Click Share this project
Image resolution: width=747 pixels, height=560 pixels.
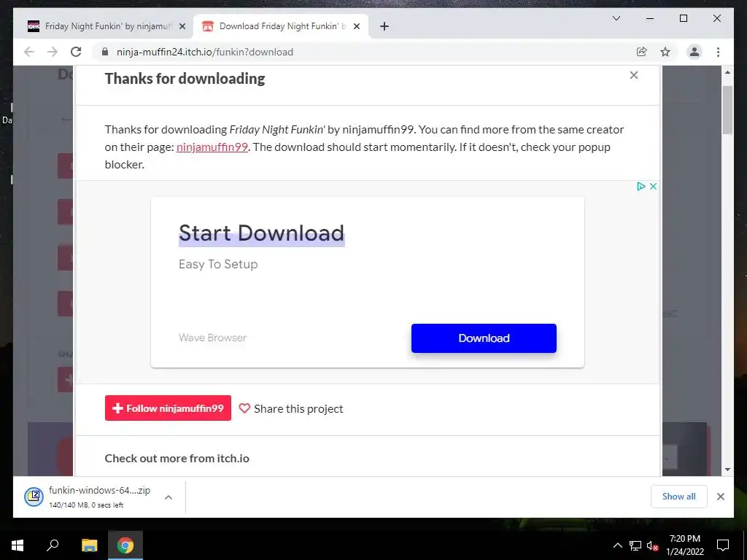point(298,408)
